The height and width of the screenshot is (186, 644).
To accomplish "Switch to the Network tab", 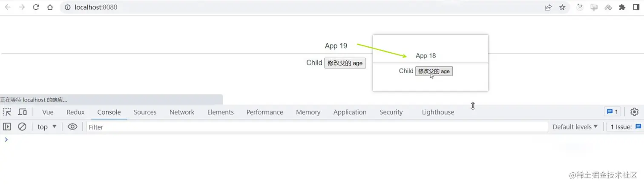I will coord(182,112).
